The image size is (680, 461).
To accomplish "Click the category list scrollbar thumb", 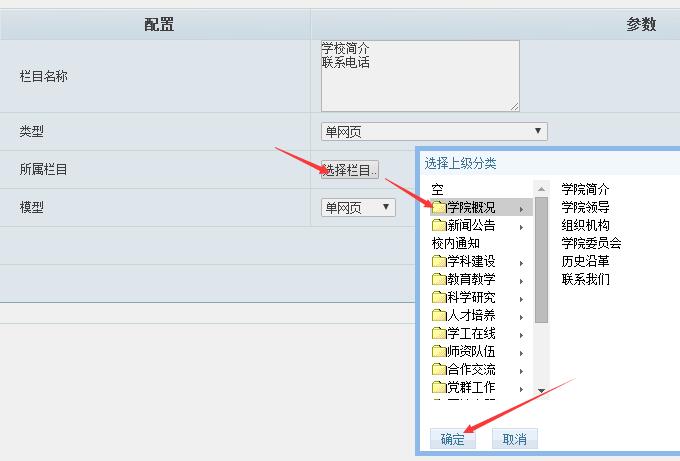I will [541, 260].
